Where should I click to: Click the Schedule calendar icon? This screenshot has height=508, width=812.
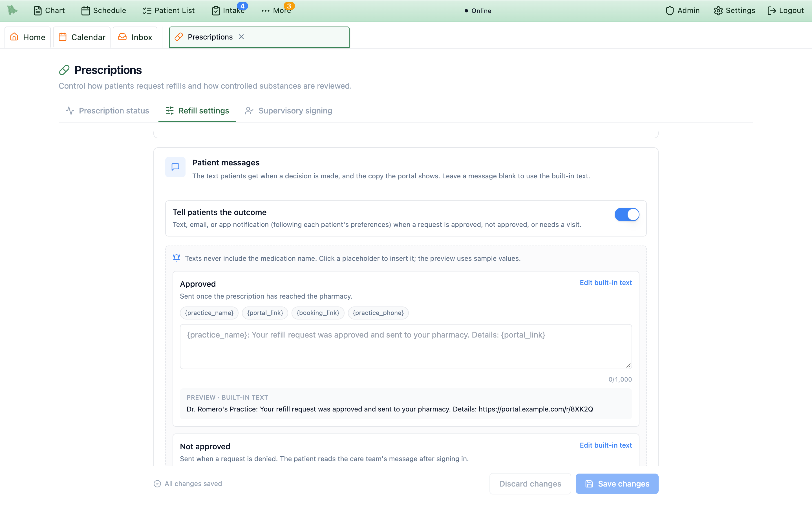[x=85, y=11]
